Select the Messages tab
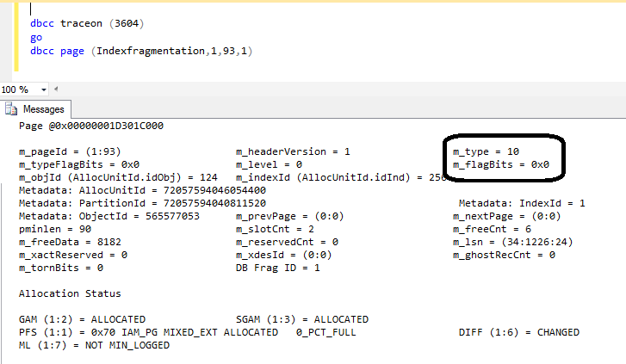 (36, 109)
